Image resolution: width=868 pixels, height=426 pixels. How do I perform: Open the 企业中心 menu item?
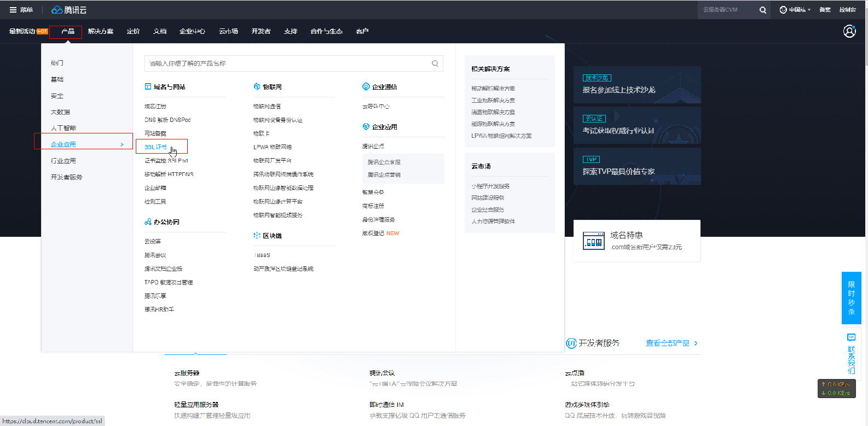pos(192,31)
